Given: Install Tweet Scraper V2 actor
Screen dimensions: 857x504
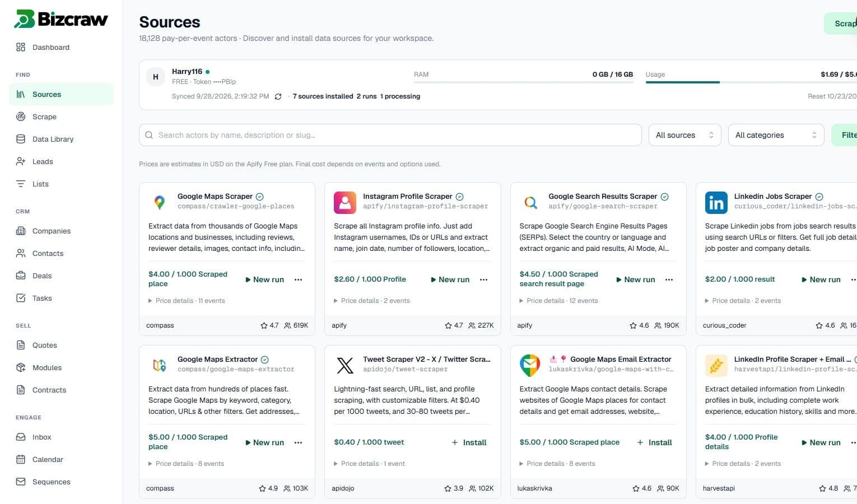Looking at the screenshot, I should (x=469, y=442).
